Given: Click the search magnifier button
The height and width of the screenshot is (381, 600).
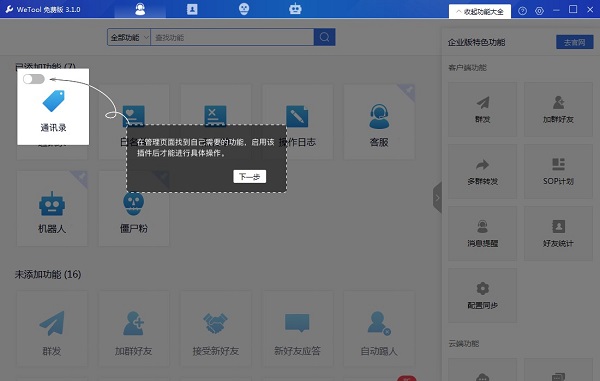Looking at the screenshot, I should [324, 37].
